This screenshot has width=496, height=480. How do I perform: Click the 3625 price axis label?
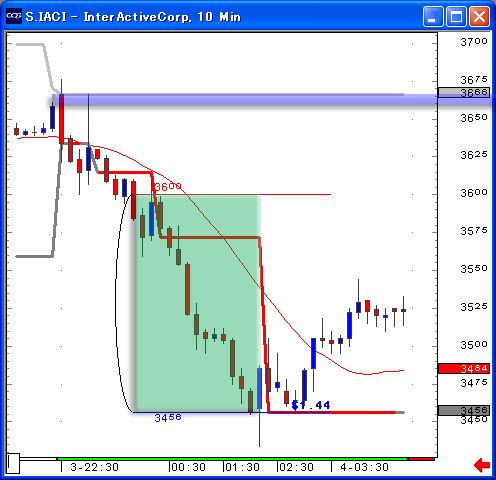(474, 155)
